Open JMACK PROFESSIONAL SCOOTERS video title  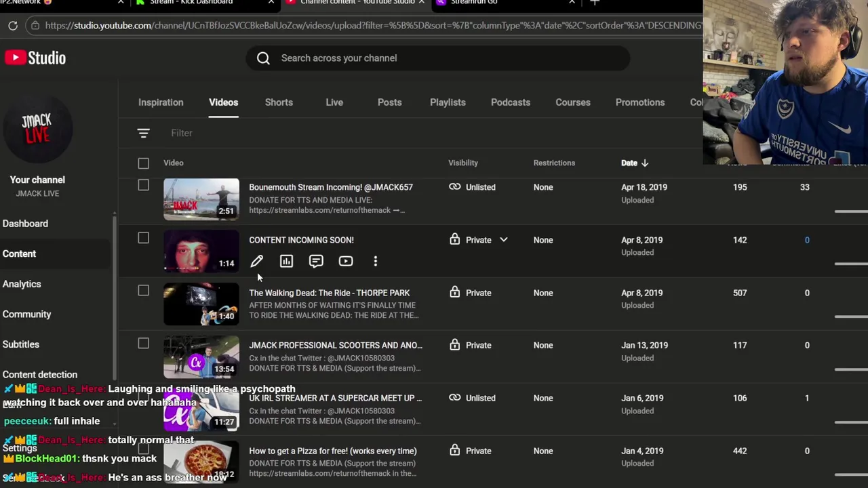coord(336,345)
